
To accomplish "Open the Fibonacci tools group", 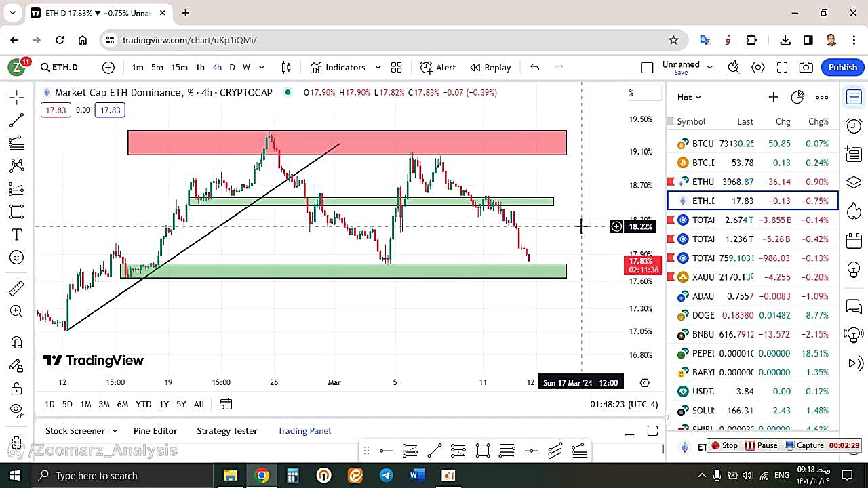I will pyautogui.click(x=17, y=143).
